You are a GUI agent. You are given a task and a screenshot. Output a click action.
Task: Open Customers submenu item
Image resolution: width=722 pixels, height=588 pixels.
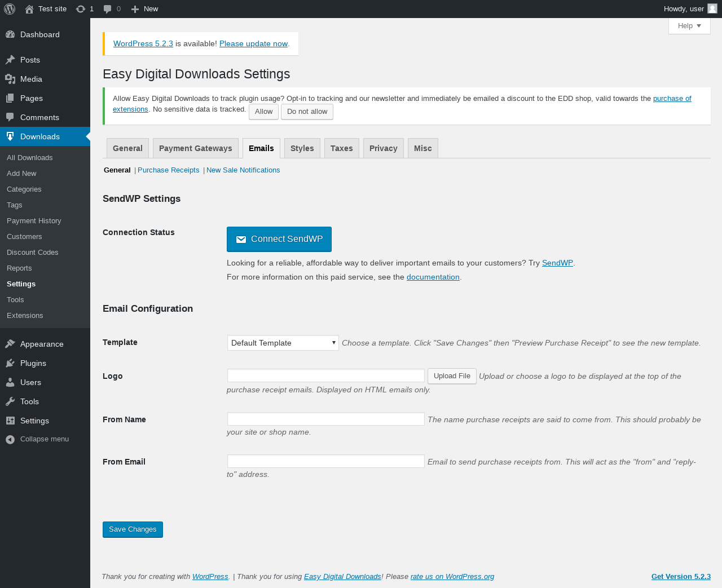tap(45, 237)
